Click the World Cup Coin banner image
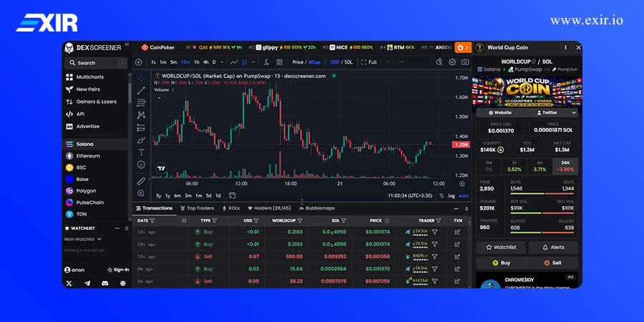Image resolution: width=644 pixels, height=322 pixels. 527,92
